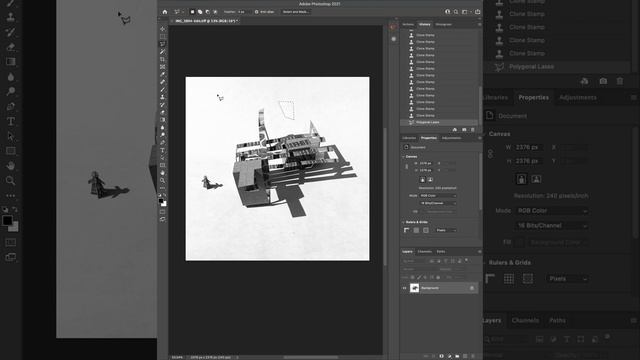
Task: Open the status bar info arrow
Action: pos(237,357)
